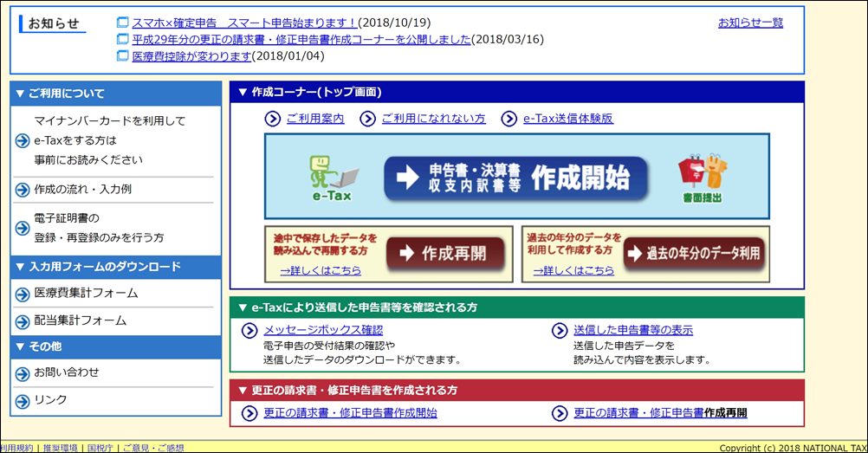Open 更正の請求書・修正申告書作成開始 link
Viewport: 868px width, 453px height.
point(350,413)
